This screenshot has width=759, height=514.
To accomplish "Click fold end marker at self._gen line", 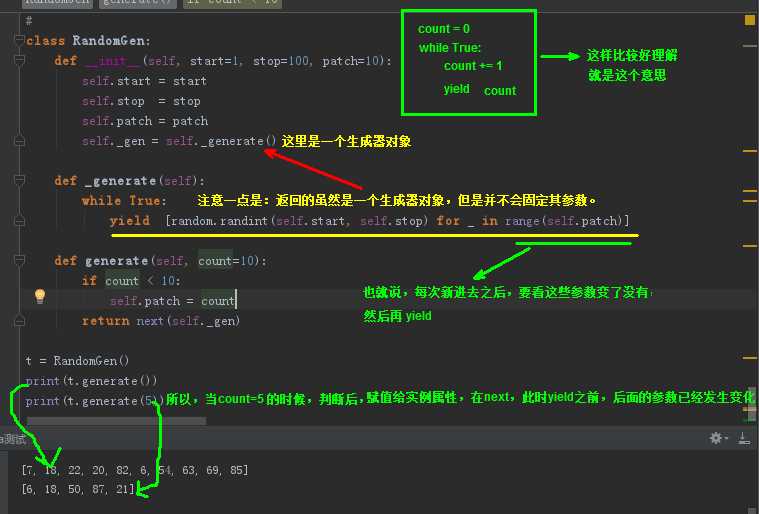I will [x=19, y=141].
